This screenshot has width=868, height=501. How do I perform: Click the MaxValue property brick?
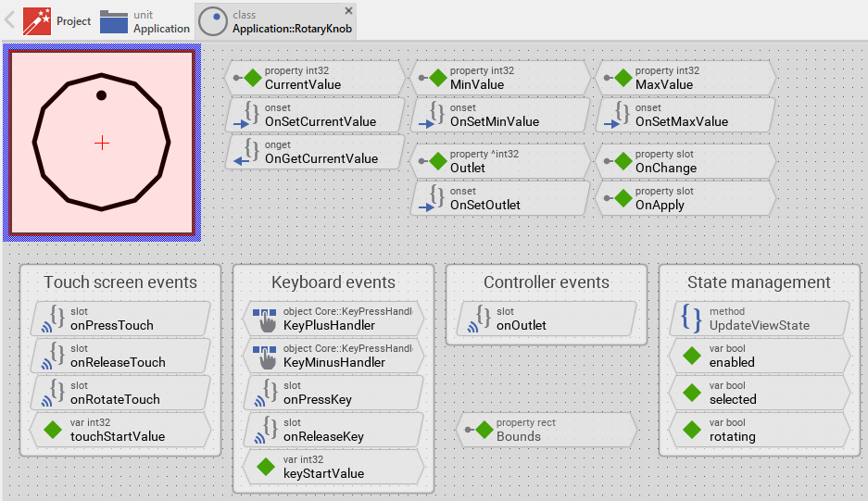pyautogui.click(x=684, y=79)
